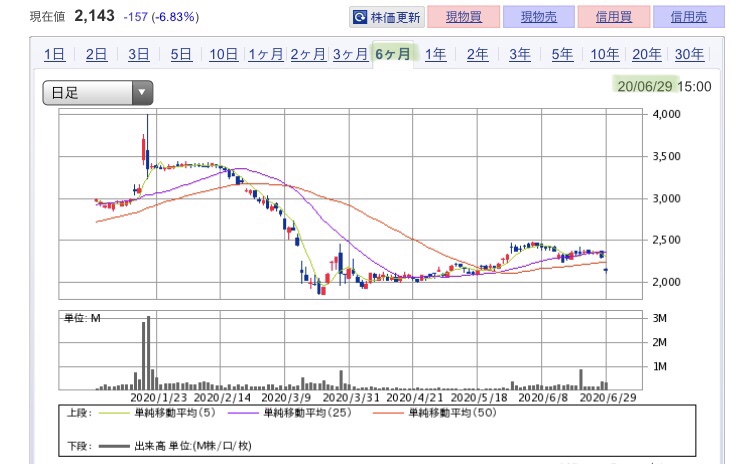Click the gray 出来高 legend line
This screenshot has width=731, height=464.
pyautogui.click(x=114, y=446)
